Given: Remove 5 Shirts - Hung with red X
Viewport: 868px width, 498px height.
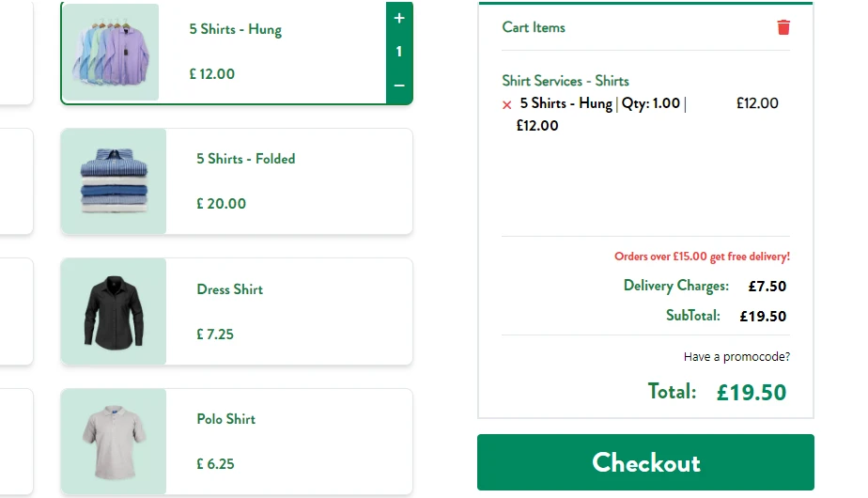Looking at the screenshot, I should coord(507,105).
